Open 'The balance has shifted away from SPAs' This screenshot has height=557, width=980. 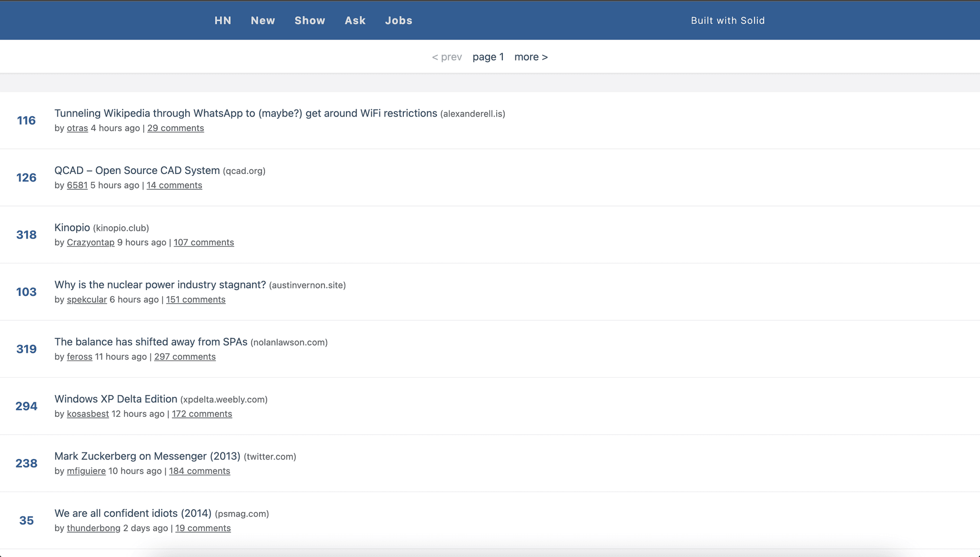click(x=151, y=342)
